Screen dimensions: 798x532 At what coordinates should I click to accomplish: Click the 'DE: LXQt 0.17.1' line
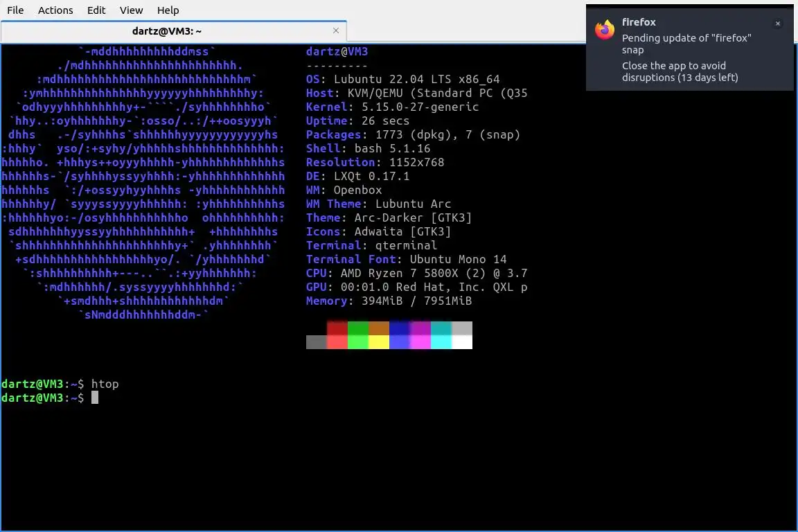(357, 176)
